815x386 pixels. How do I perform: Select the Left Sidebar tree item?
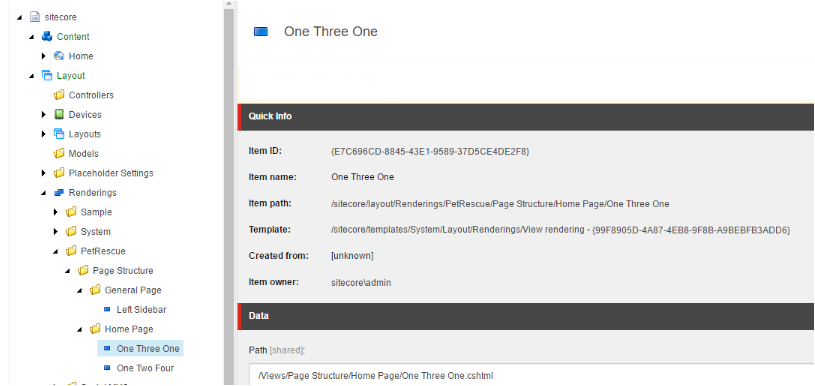tap(141, 310)
